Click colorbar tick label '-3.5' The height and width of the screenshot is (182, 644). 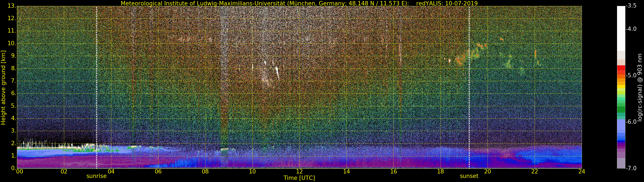[631, 6]
